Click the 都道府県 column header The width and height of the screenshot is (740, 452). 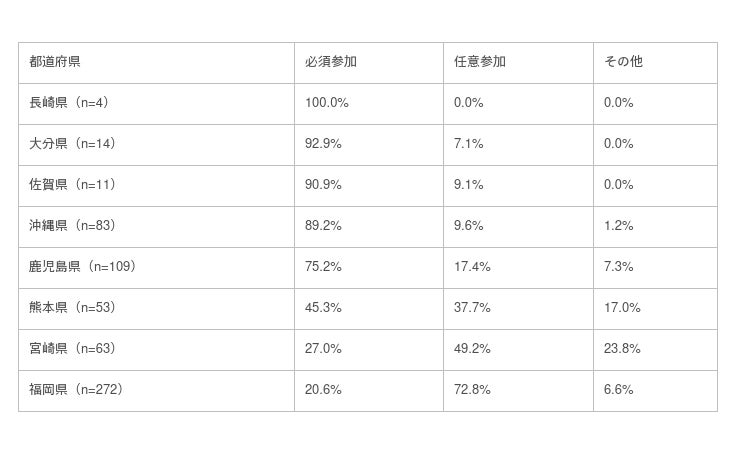point(55,62)
